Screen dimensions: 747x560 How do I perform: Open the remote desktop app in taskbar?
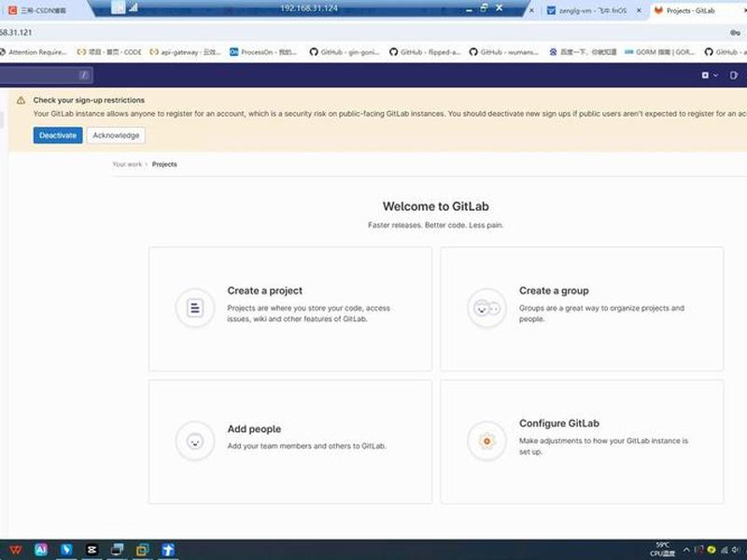click(x=118, y=550)
